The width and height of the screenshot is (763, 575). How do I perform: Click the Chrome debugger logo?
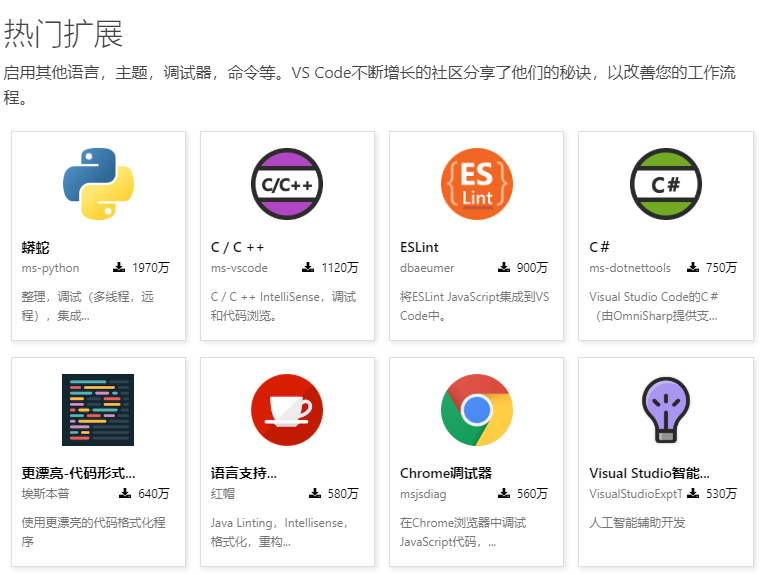coord(476,410)
